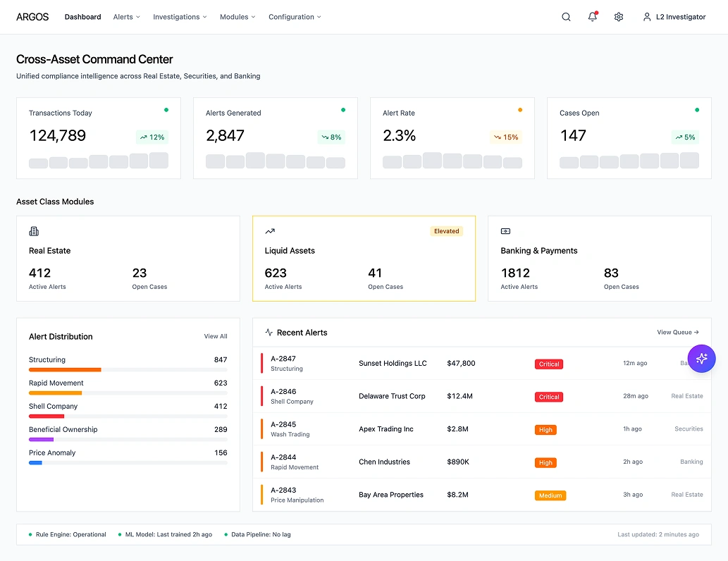
Task: Open the settings gear icon
Action: pyautogui.click(x=618, y=16)
